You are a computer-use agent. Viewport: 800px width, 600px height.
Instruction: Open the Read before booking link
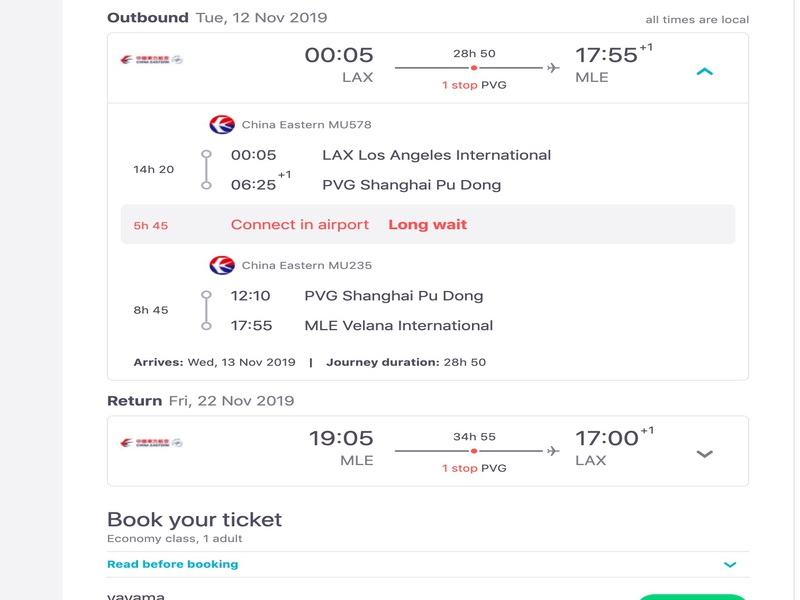[172, 564]
